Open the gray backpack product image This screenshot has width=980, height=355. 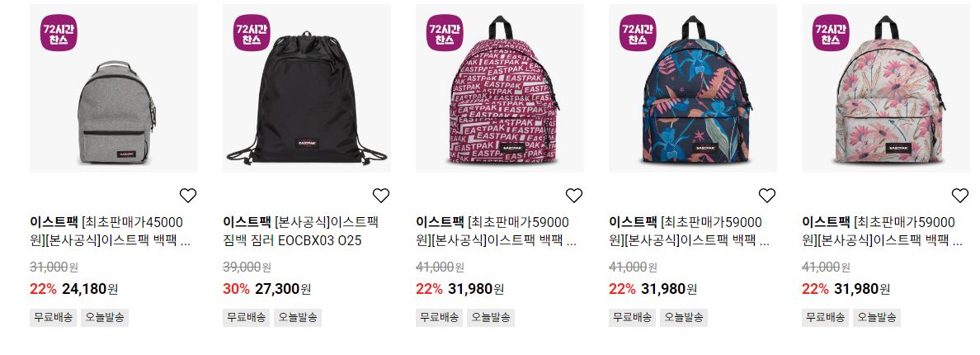click(x=114, y=89)
